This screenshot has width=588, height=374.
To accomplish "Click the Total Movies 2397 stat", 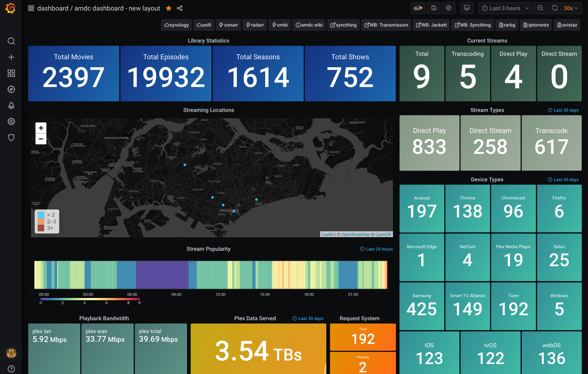I will coord(74,73).
